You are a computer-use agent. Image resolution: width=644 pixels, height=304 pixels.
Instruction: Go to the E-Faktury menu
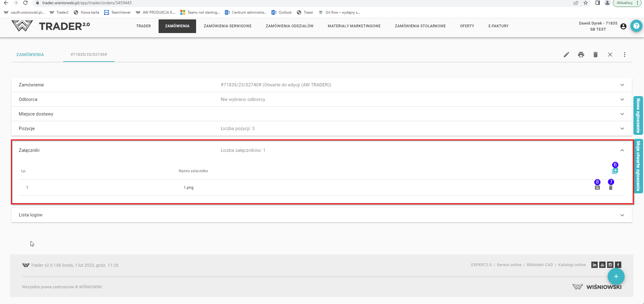coord(498,26)
